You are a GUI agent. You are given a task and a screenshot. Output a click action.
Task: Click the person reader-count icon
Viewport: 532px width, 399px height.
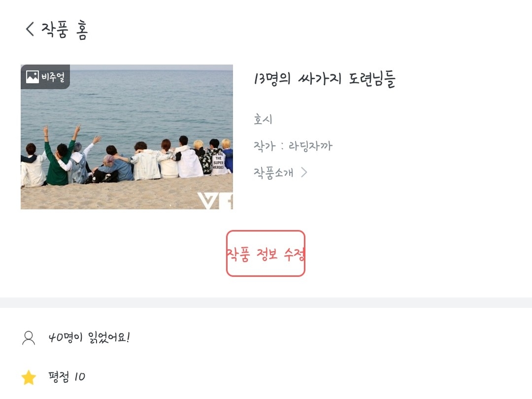[29, 338]
